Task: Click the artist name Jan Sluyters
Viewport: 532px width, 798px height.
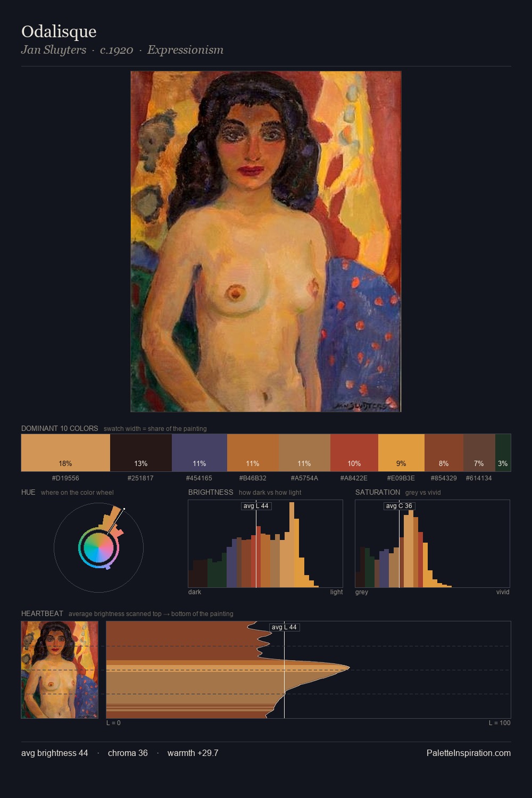Action: 54,50
